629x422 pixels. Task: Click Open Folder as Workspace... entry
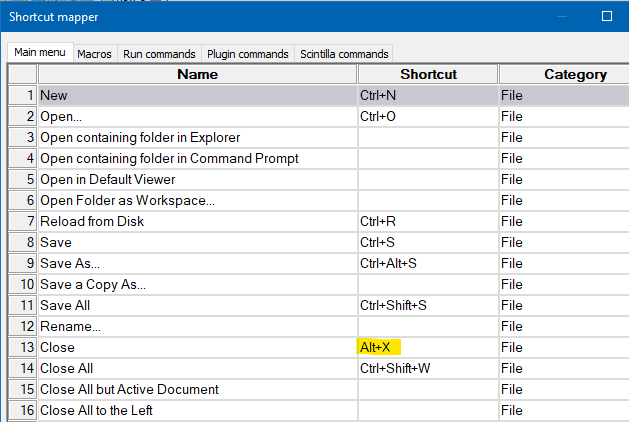click(197, 200)
